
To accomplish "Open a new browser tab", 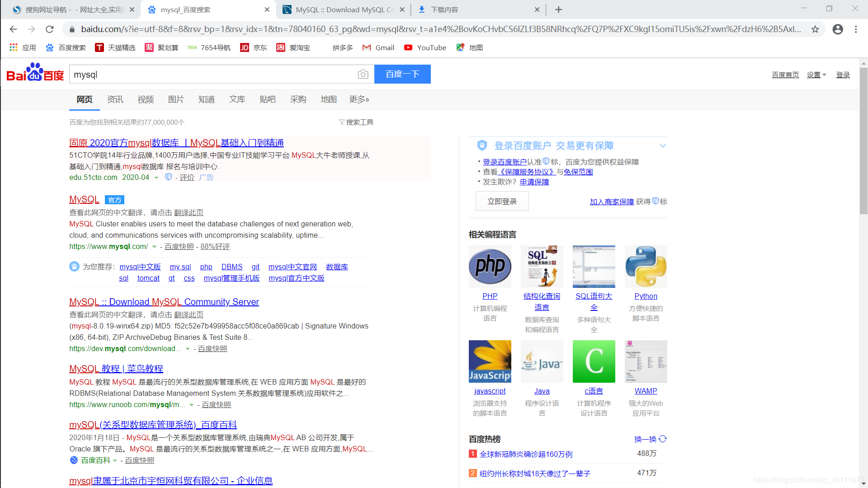I will 559,9.
